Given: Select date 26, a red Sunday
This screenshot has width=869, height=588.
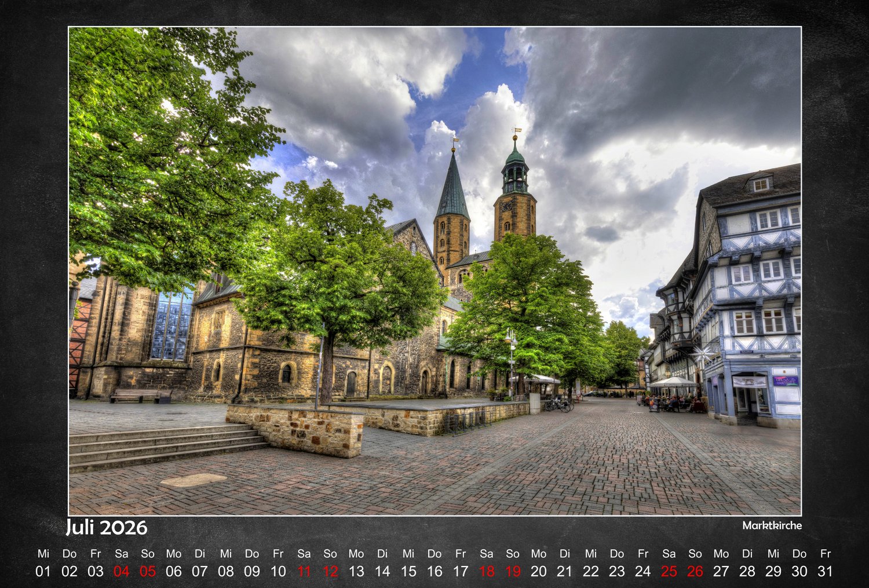Looking at the screenshot, I should [695, 571].
